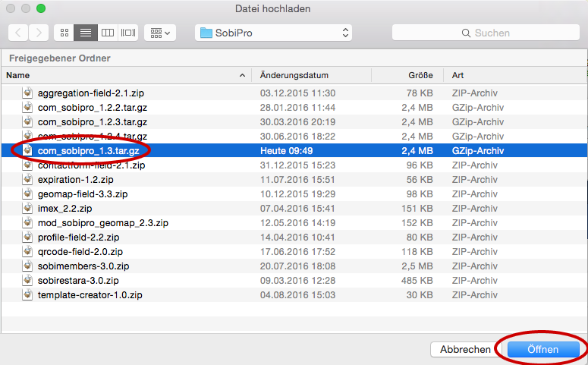Select expiration-1.2.zip file name
The width and height of the screenshot is (588, 365).
coord(75,180)
